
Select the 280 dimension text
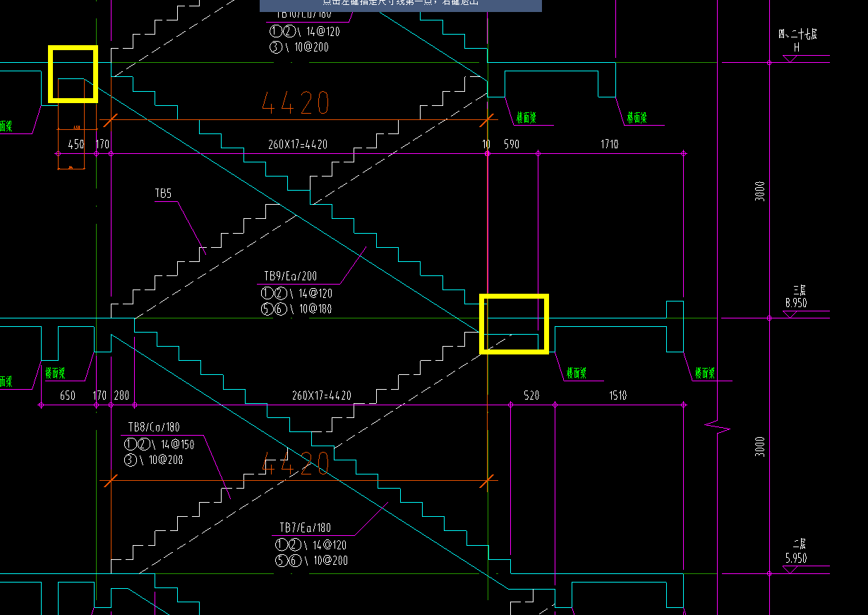pyautogui.click(x=121, y=395)
